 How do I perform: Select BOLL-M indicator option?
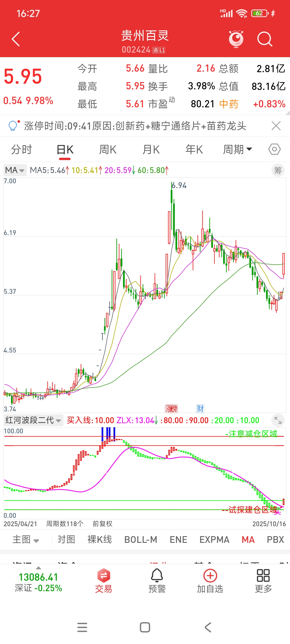pos(141,539)
